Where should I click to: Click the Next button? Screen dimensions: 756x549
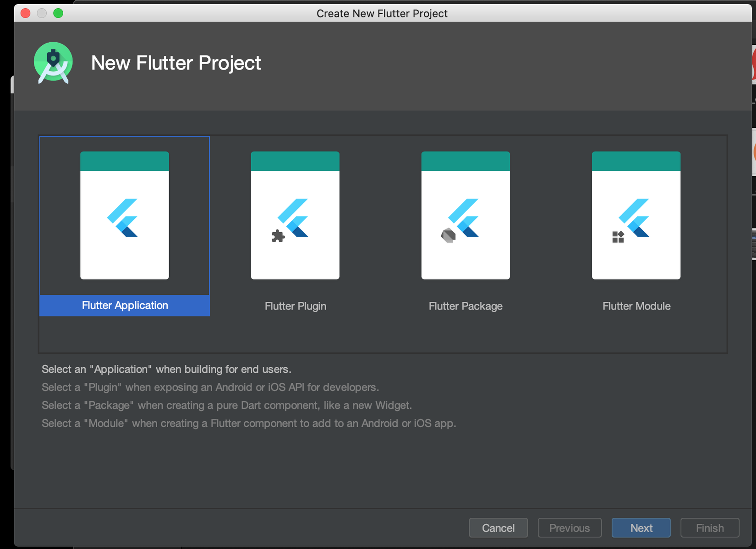click(641, 528)
